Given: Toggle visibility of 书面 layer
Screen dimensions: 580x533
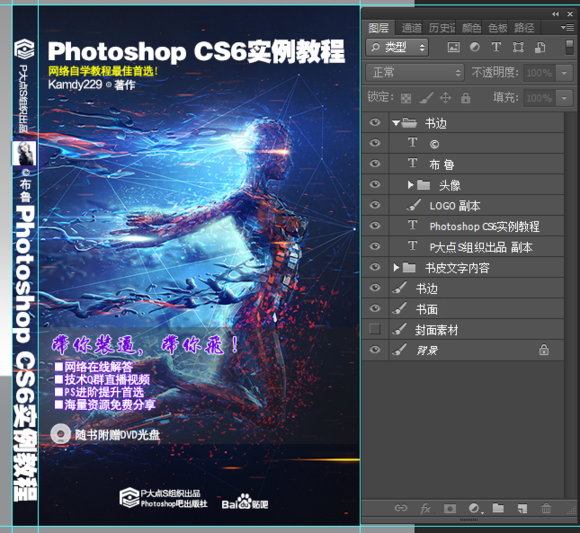Looking at the screenshot, I should (x=375, y=308).
